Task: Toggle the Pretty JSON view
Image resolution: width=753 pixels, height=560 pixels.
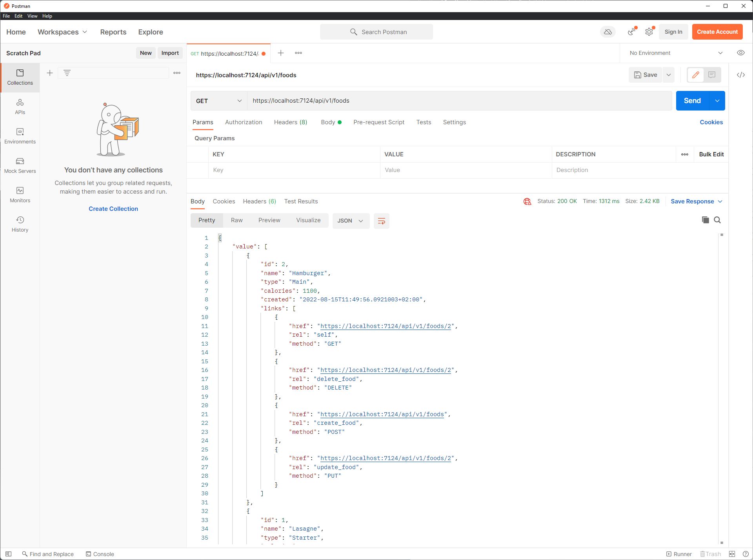Action: (206, 220)
